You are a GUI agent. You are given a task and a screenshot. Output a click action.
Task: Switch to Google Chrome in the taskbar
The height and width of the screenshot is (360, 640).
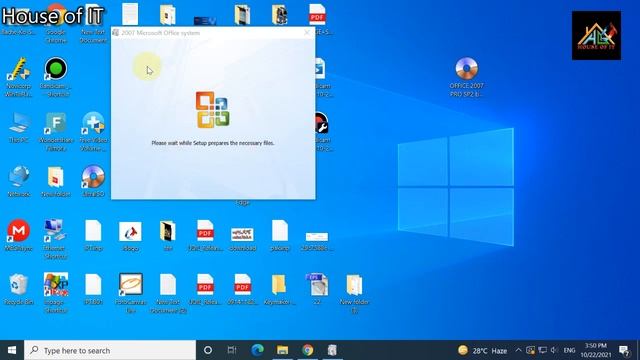[308, 350]
